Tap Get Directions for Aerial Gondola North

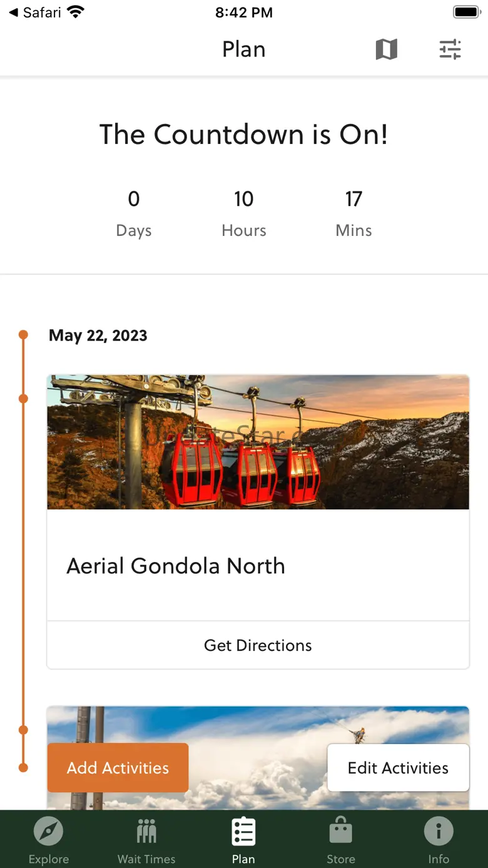(x=258, y=645)
